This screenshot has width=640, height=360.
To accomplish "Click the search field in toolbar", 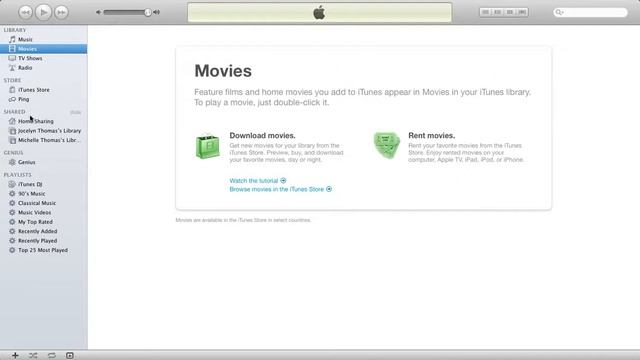I will pos(590,12).
